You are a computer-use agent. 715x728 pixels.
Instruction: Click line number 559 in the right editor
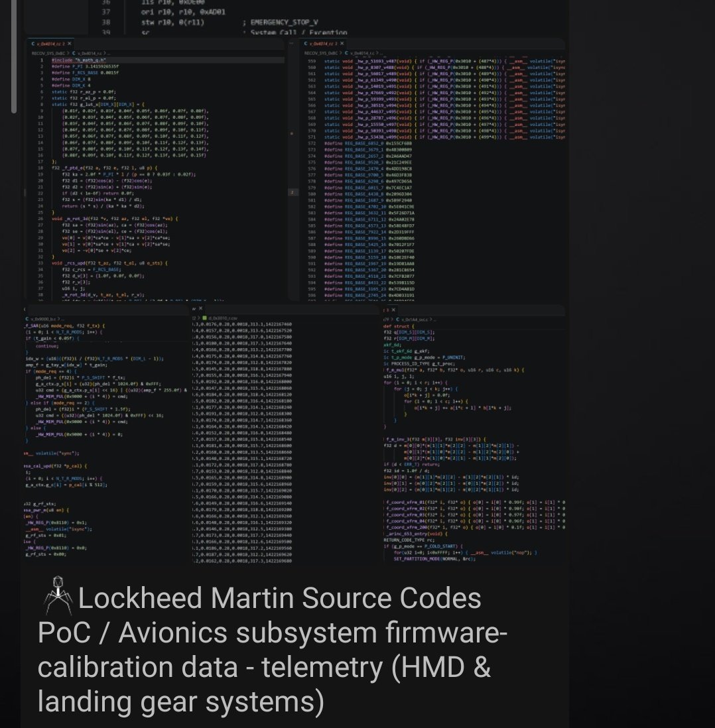click(x=312, y=61)
